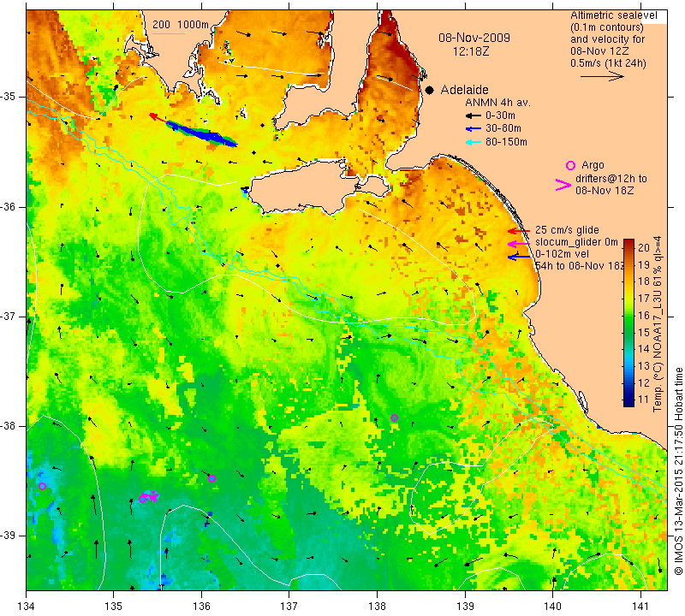Click the vertical Temp. (°C) NOAA17_L3U colorbar title
Viewport: 685px width, 616px height.
coord(657,324)
